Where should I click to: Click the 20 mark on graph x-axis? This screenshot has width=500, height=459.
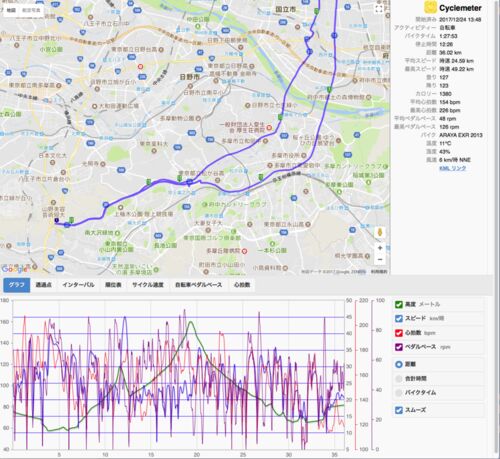click(196, 455)
